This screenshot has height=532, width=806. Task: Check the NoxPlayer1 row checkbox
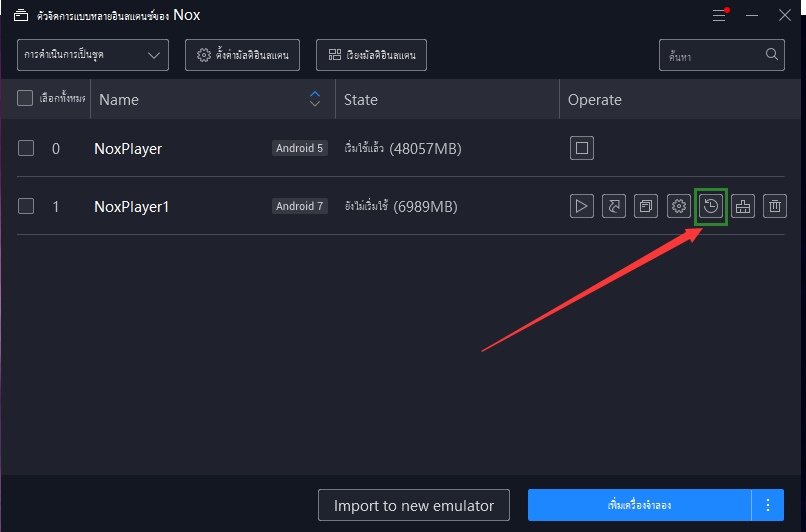(x=26, y=207)
